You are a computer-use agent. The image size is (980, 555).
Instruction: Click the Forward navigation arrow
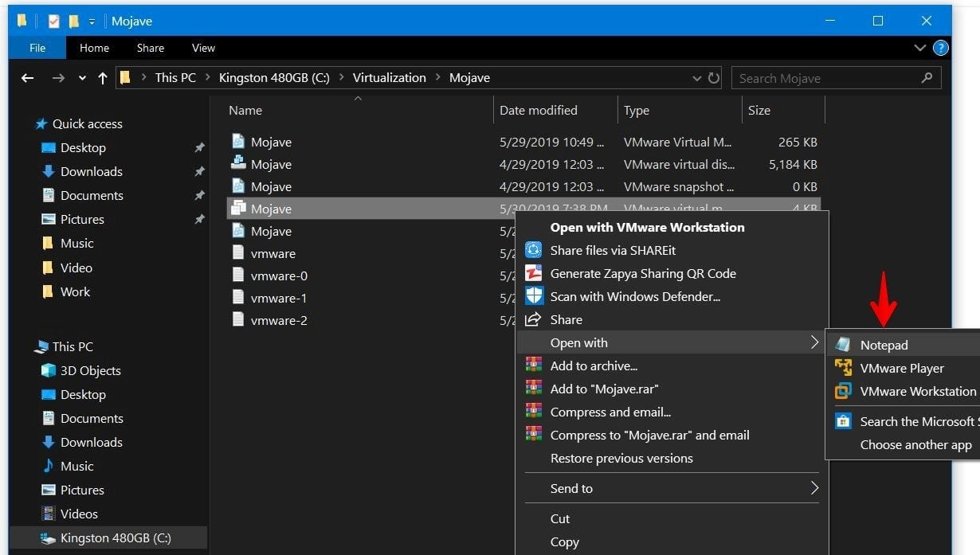point(58,78)
